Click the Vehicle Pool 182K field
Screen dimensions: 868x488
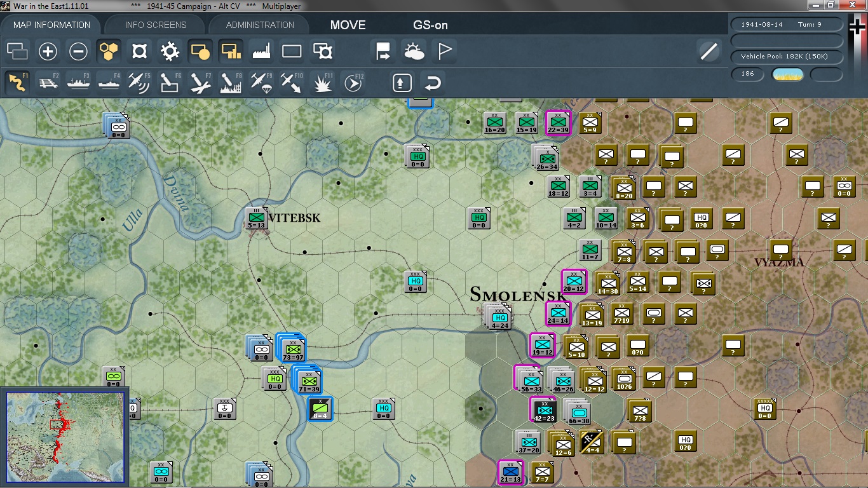[788, 57]
